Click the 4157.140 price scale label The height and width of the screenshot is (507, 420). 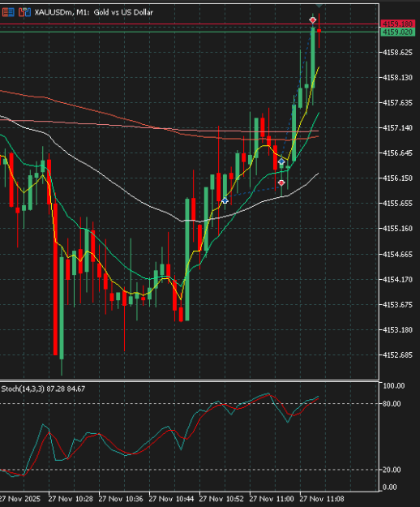pos(398,128)
